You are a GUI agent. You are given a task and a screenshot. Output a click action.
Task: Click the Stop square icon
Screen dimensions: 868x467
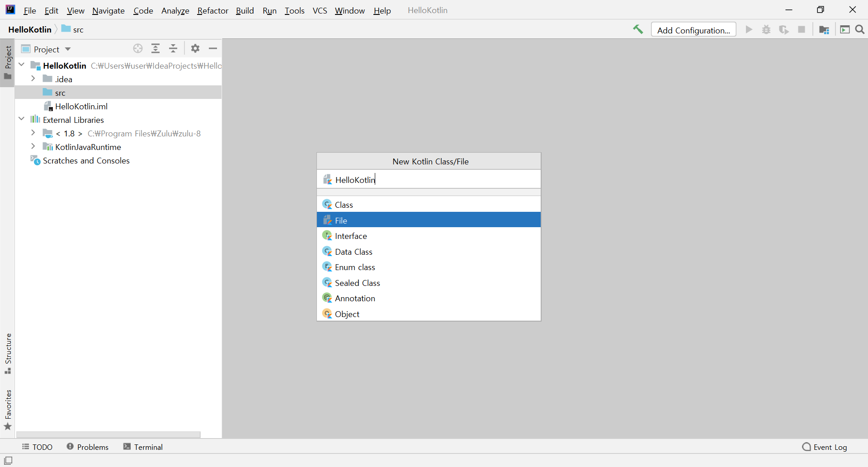click(x=802, y=30)
